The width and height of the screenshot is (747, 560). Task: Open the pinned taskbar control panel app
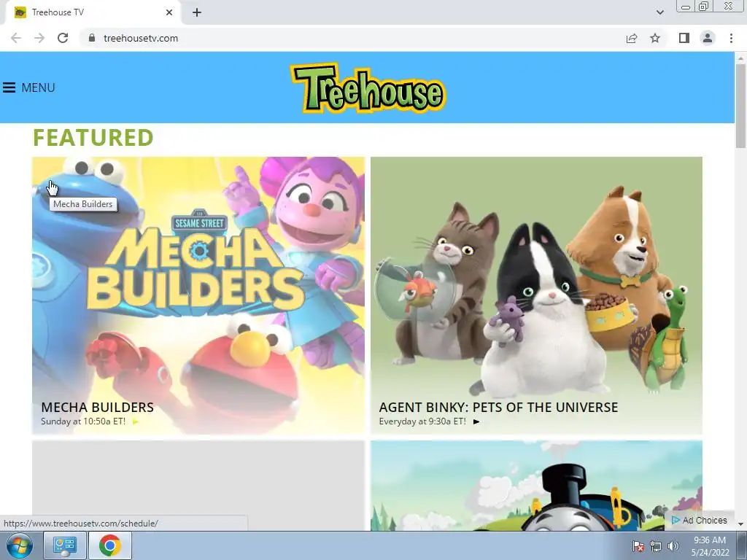point(65,545)
